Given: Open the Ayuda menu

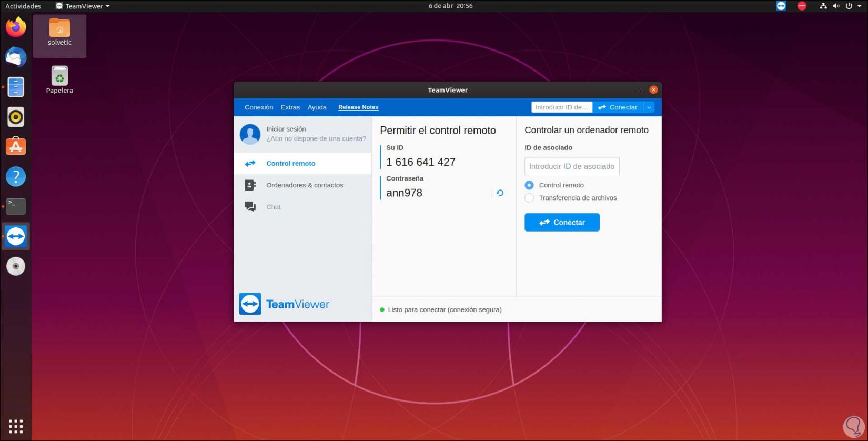Looking at the screenshot, I should 317,107.
